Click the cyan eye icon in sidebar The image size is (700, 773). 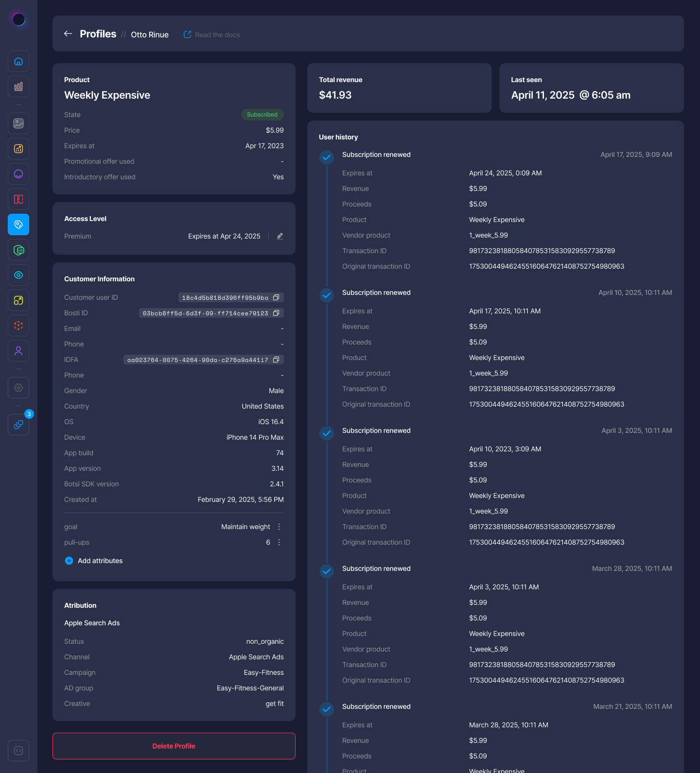tap(18, 275)
